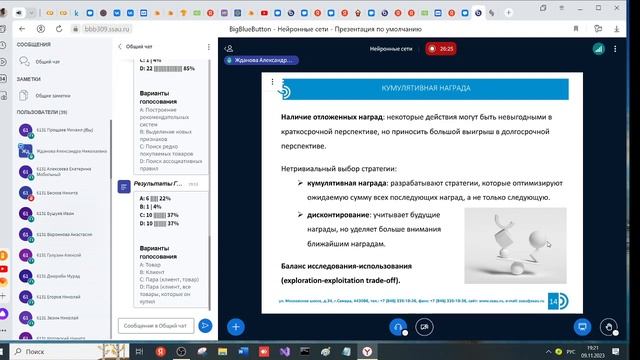Open presentation options menu on slide
Viewport: 640px width, 360px height.
coord(272,82)
